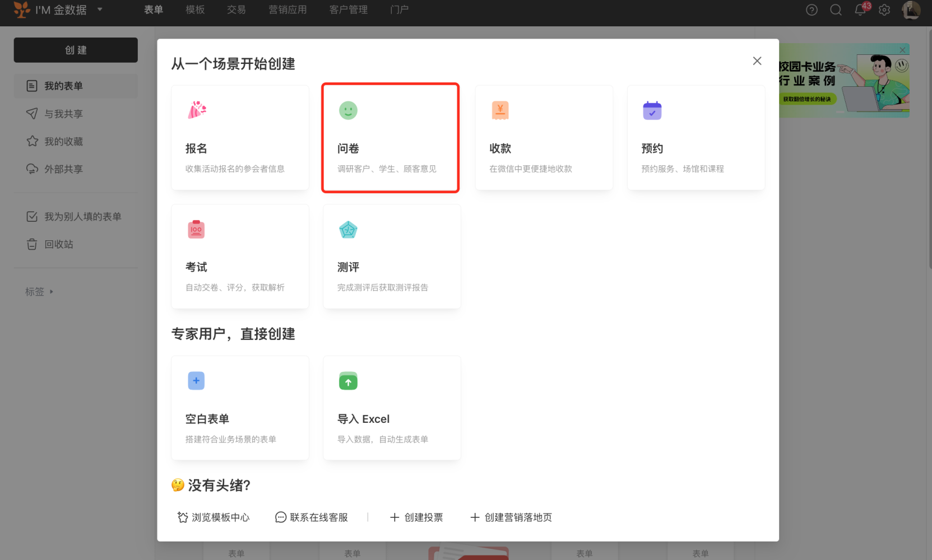
Task: Click the 外部共享 cloud icon
Action: coord(32,169)
